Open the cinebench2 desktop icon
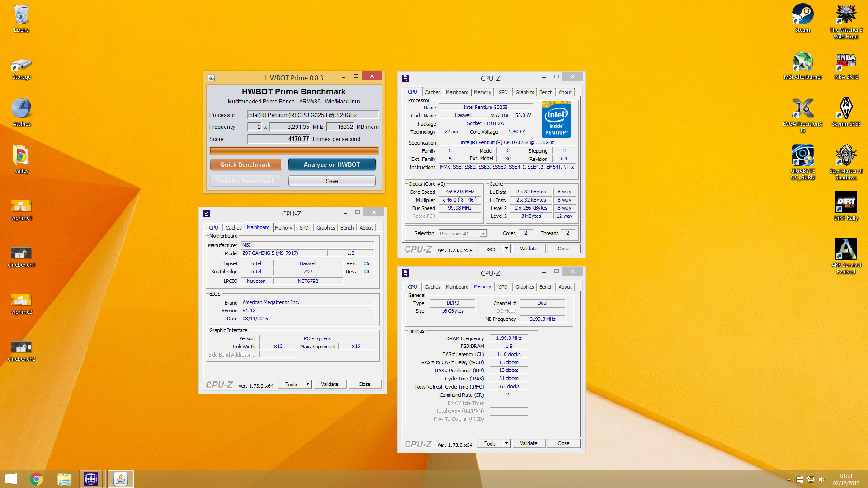868x488 pixels. coord(21,351)
